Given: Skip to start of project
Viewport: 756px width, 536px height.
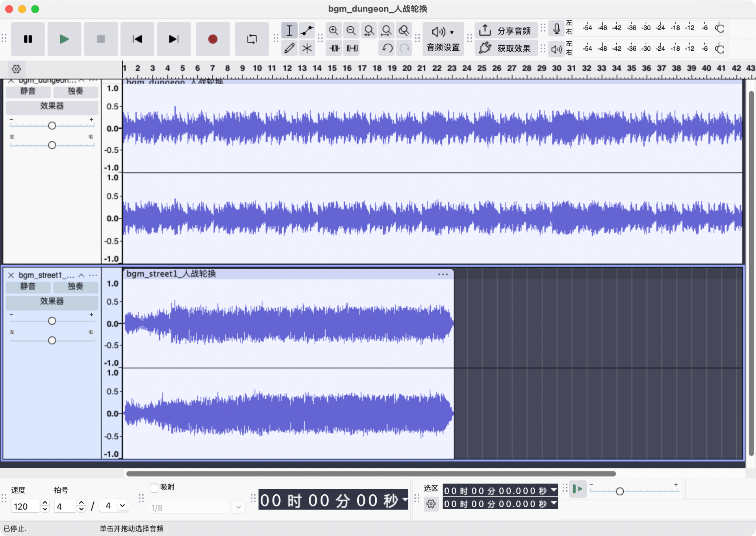Looking at the screenshot, I should (x=137, y=39).
